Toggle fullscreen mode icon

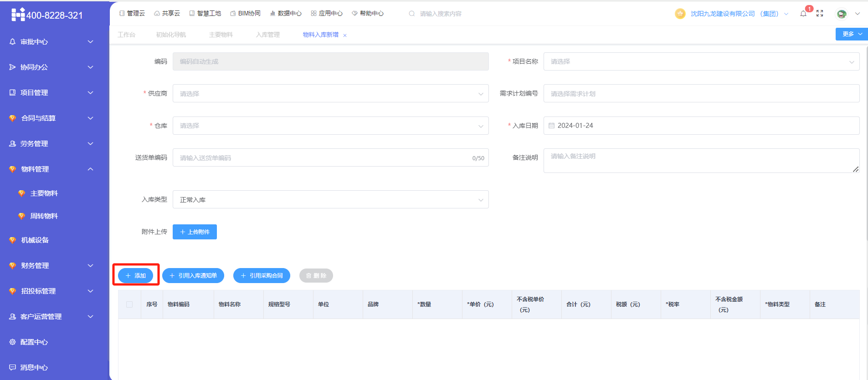[820, 14]
